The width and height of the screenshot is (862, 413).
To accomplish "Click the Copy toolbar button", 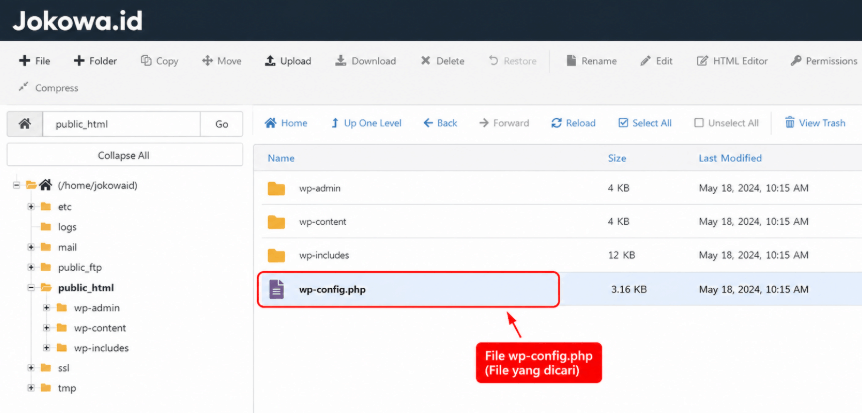I will pyautogui.click(x=159, y=61).
